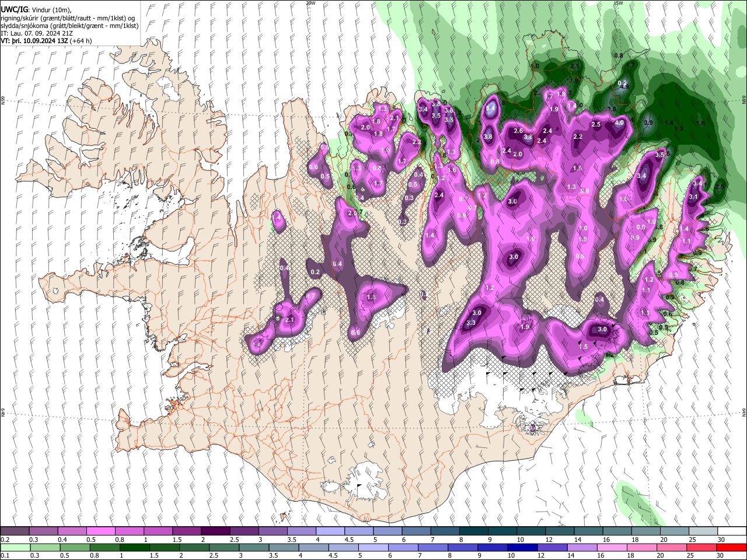The width and height of the screenshot is (747, 560).
Task: Select the bright pink 0.5–0.8 snow legend swatch
Action: (101, 531)
